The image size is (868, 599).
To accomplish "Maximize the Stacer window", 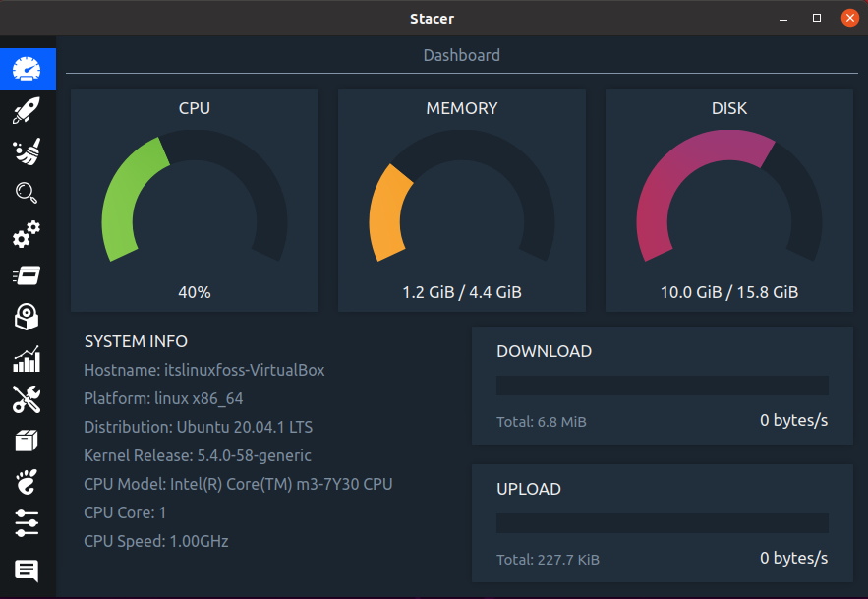I will pos(817,19).
